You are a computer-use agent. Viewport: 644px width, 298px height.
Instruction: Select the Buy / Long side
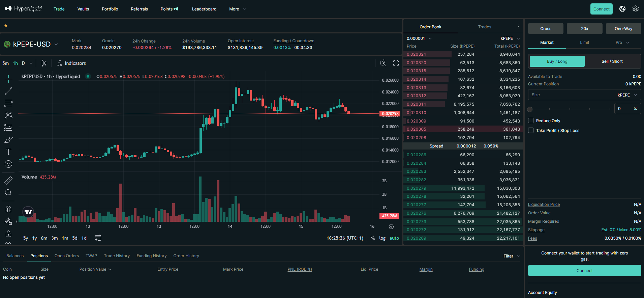tap(557, 61)
